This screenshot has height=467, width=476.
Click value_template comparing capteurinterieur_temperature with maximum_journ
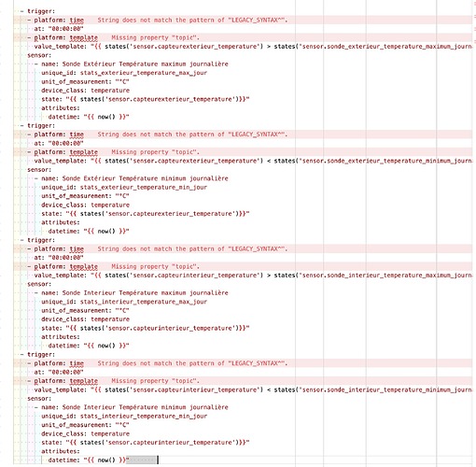pos(253,276)
